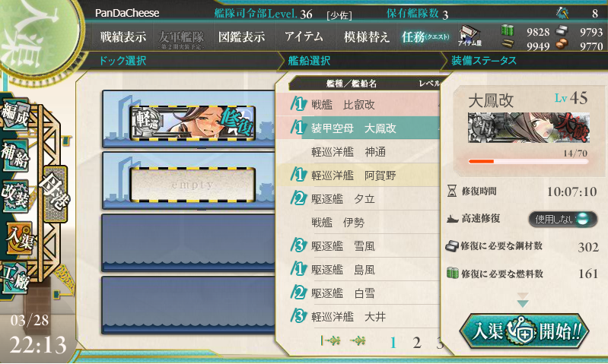Select the empty repair dock

click(193, 185)
